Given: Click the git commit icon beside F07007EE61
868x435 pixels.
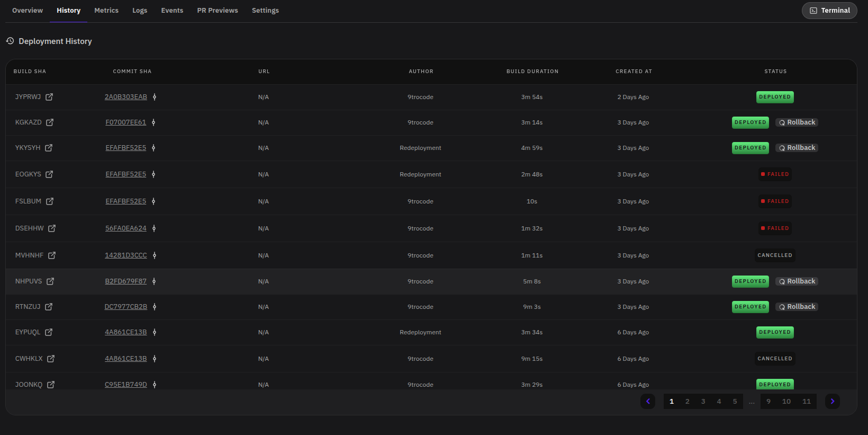Looking at the screenshot, I should (x=153, y=122).
